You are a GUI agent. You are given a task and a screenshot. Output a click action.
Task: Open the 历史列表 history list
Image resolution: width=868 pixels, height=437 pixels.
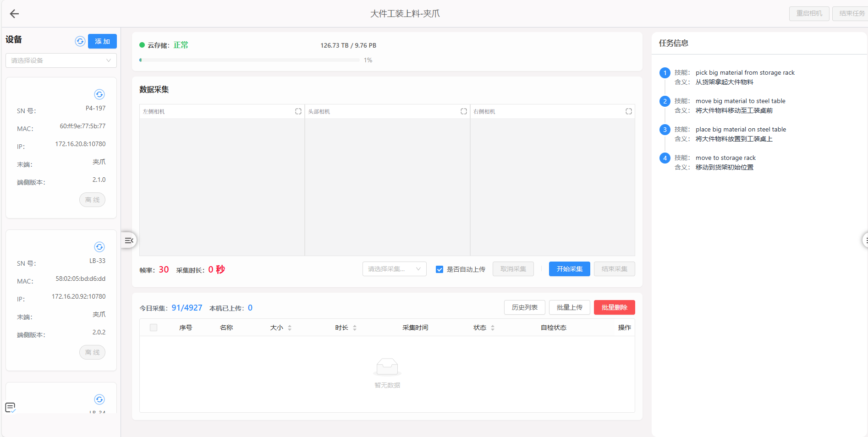coord(524,307)
